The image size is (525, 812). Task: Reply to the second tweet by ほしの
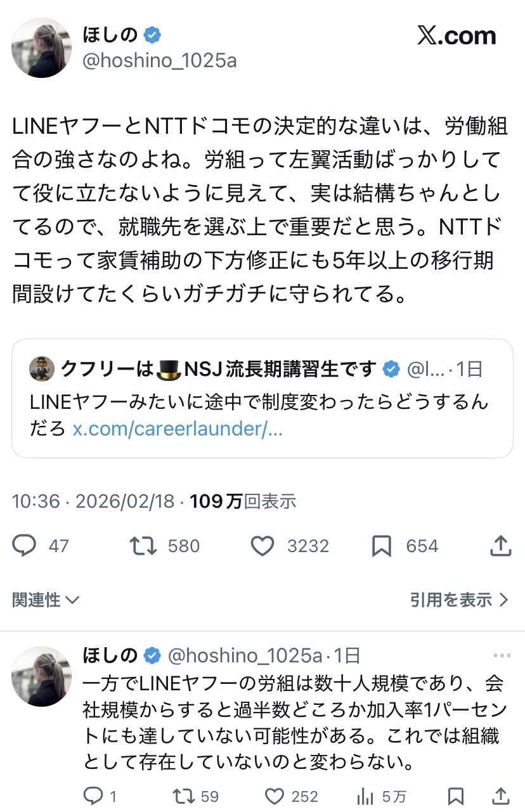pos(93,796)
